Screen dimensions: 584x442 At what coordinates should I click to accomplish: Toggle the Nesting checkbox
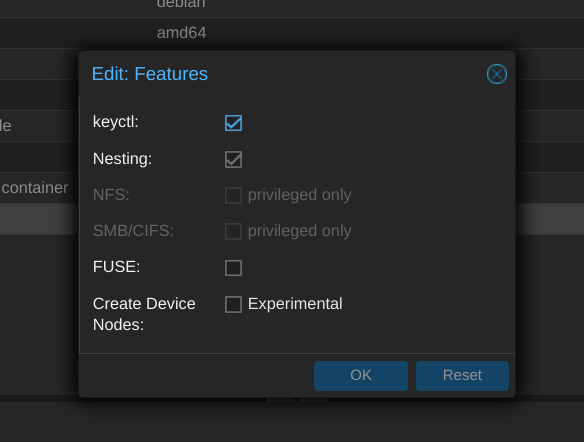[x=234, y=159]
